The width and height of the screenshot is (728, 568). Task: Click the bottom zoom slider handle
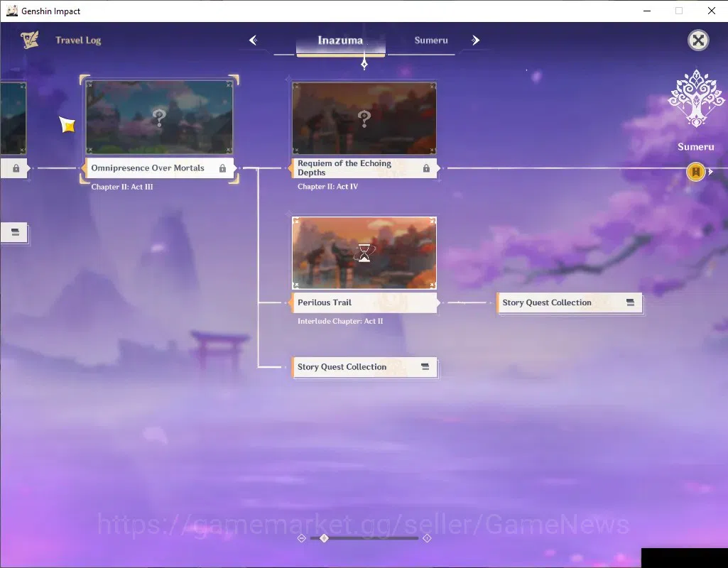[324, 538]
